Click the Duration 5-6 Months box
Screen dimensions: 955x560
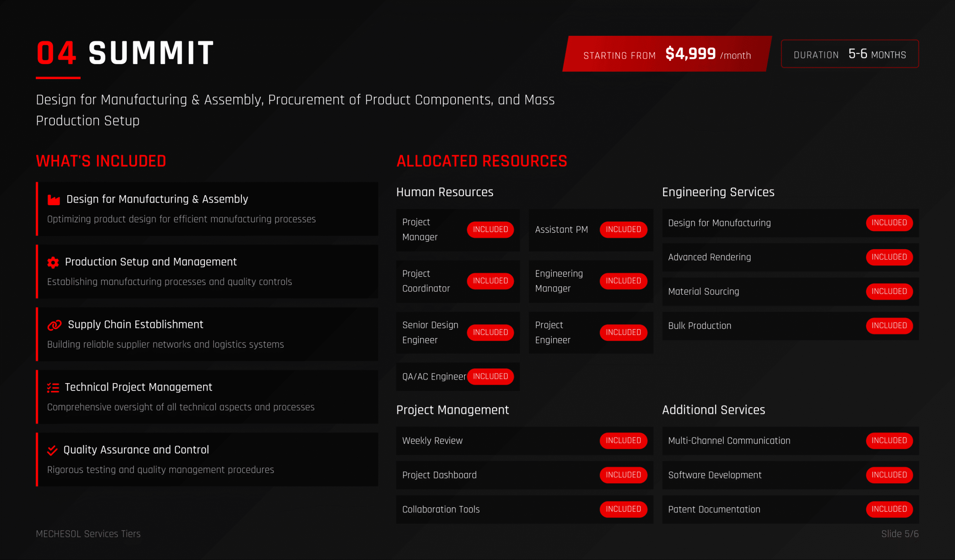pos(849,54)
